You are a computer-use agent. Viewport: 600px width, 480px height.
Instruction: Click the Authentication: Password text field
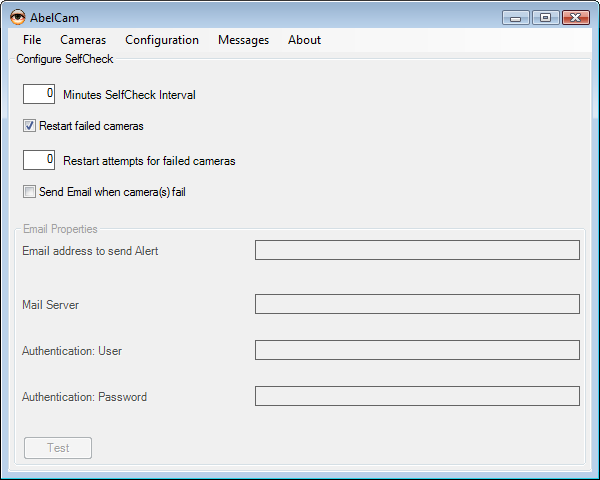(x=417, y=396)
